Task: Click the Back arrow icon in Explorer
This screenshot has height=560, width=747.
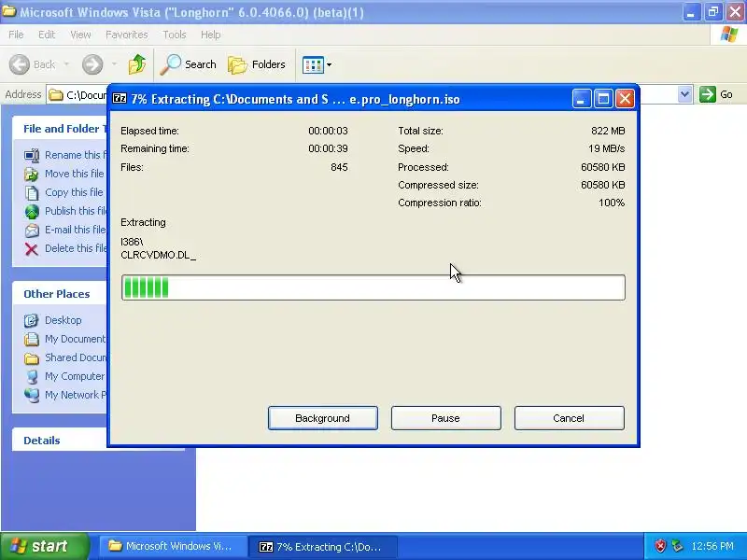Action: coord(20,64)
